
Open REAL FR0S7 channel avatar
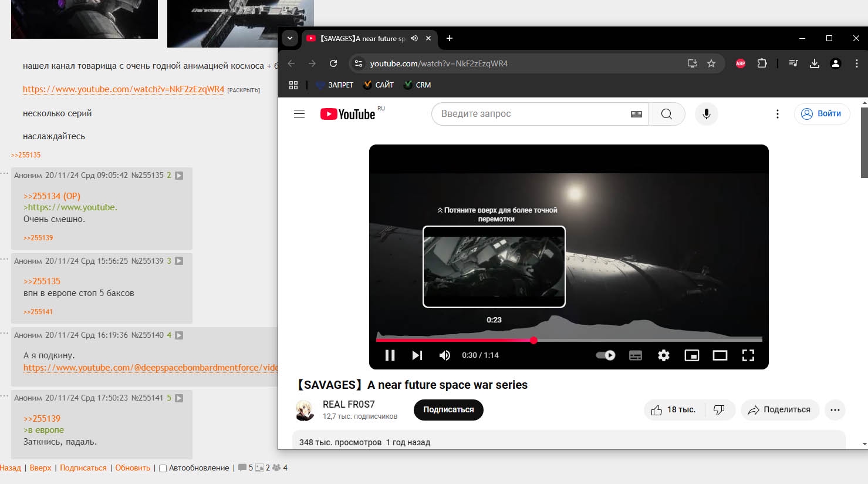tap(305, 410)
